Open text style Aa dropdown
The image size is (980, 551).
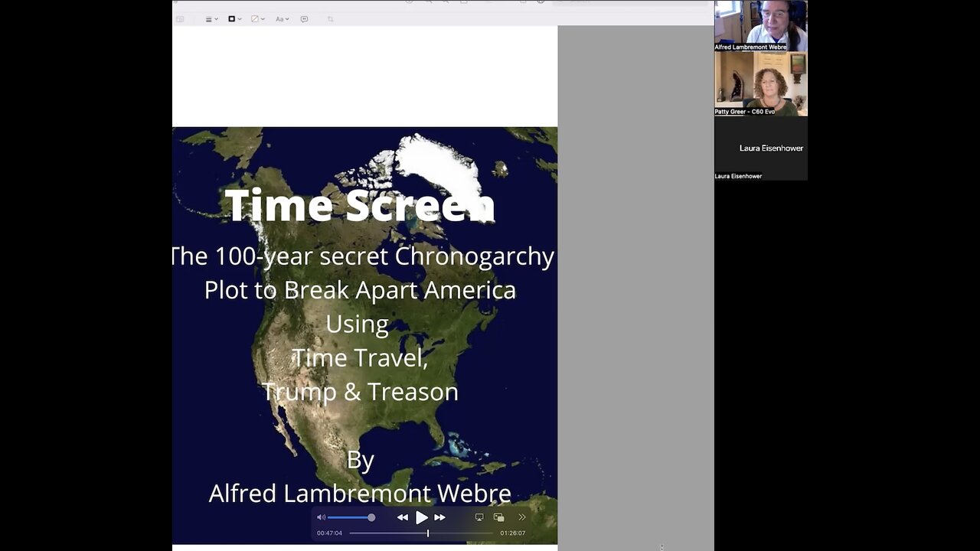[x=282, y=19]
